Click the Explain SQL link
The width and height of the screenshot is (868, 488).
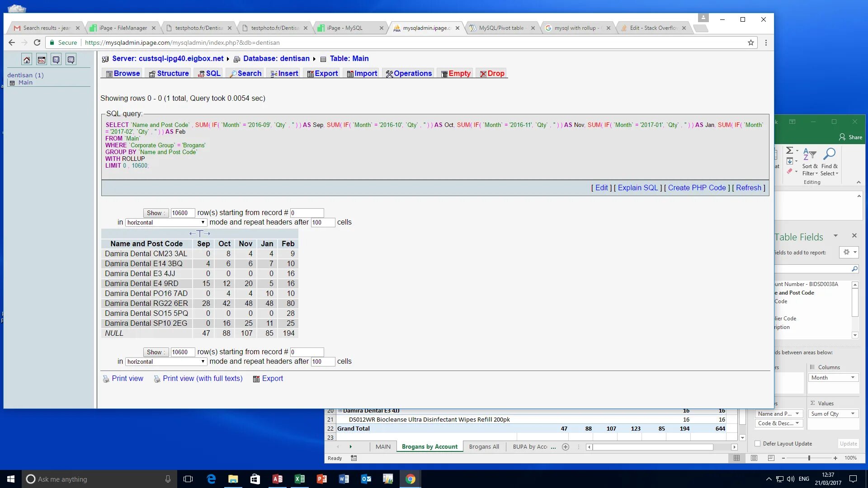[637, 188]
